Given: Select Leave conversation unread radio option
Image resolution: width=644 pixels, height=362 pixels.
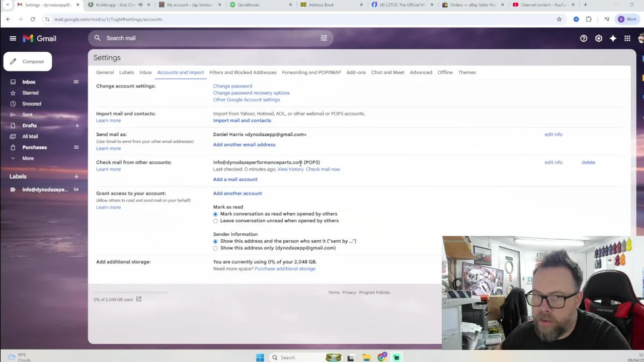Looking at the screenshot, I should (215, 221).
